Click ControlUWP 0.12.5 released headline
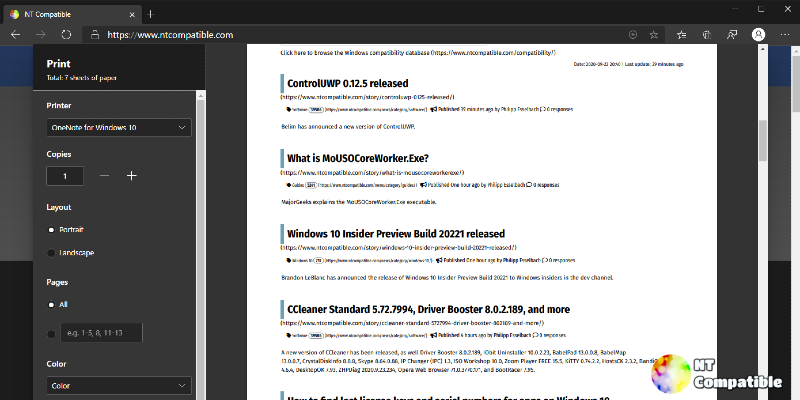The image size is (800, 400). [347, 84]
